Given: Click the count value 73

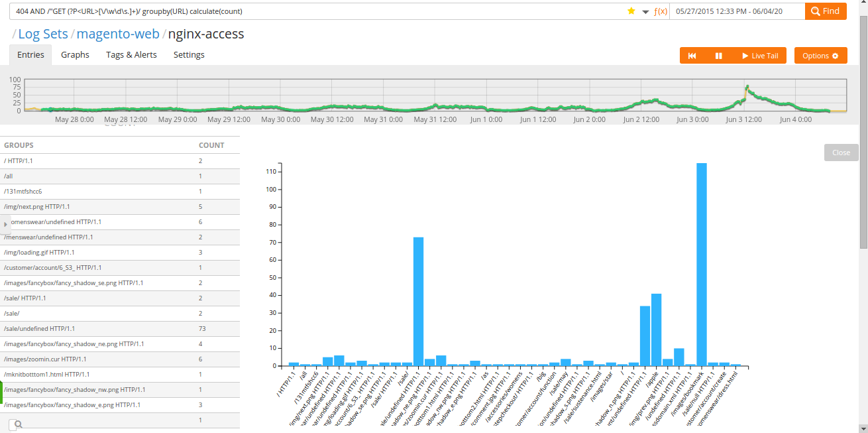Looking at the screenshot, I should point(202,329).
